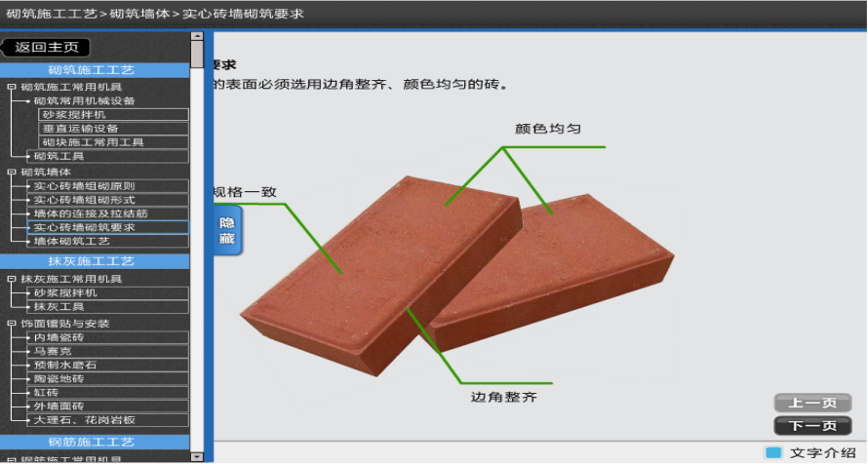Open the 抹灰施工工艺 section header

click(x=95, y=261)
